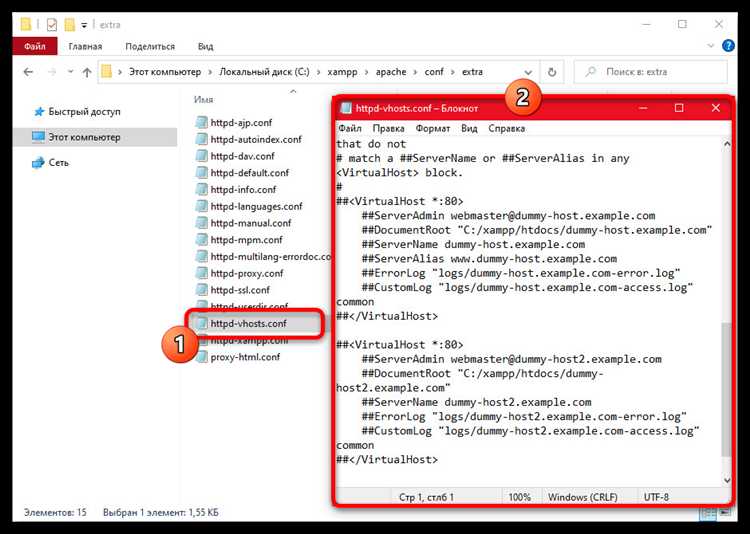Image resolution: width=750 pixels, height=534 pixels.
Task: Select file httpd-languages.conf
Action: [256, 206]
